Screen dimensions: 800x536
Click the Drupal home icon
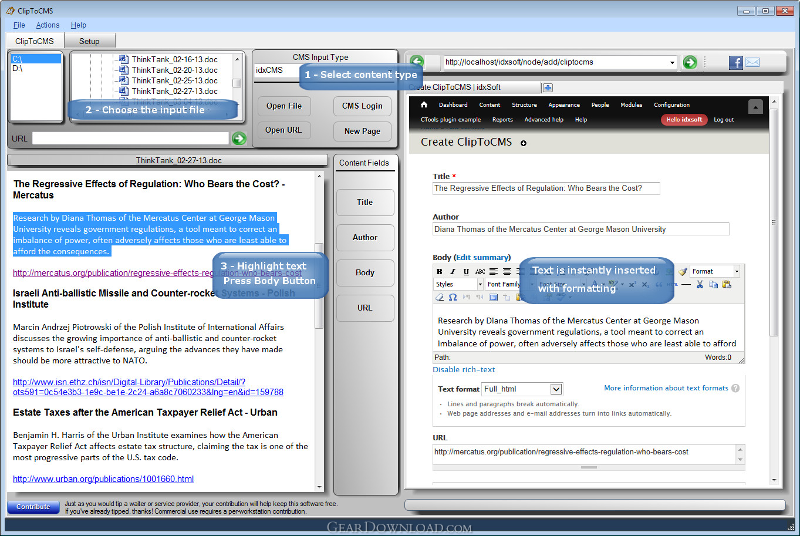click(x=423, y=105)
